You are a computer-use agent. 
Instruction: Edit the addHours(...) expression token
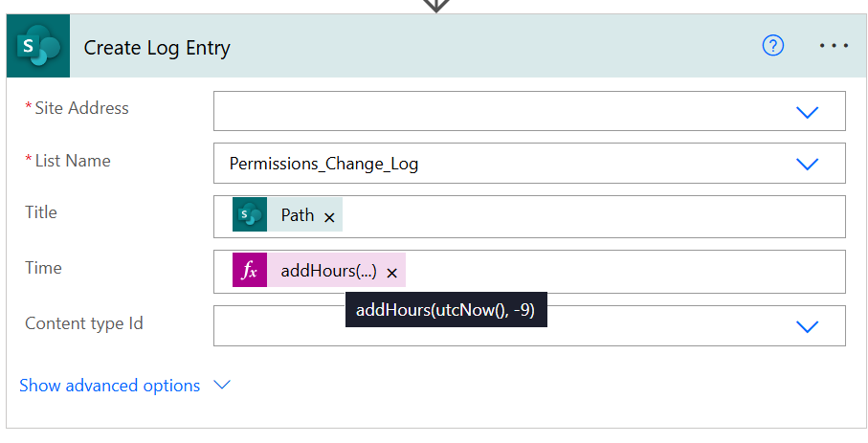click(328, 272)
